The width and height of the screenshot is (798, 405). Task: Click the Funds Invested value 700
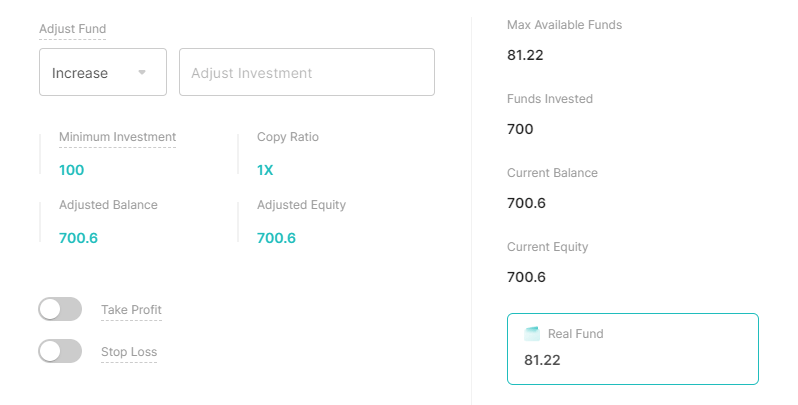(x=520, y=129)
